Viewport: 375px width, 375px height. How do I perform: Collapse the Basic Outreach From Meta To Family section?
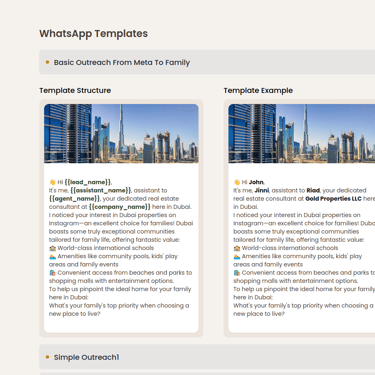tap(207, 62)
